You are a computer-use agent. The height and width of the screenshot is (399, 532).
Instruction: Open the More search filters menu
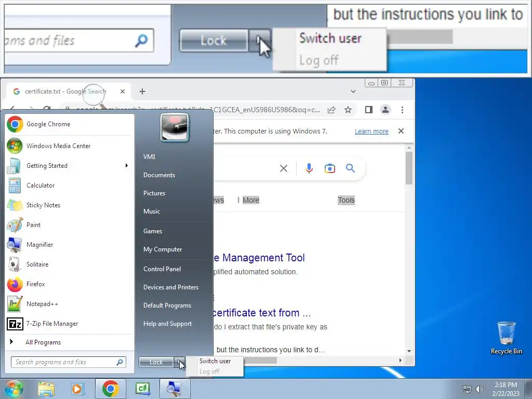click(248, 200)
